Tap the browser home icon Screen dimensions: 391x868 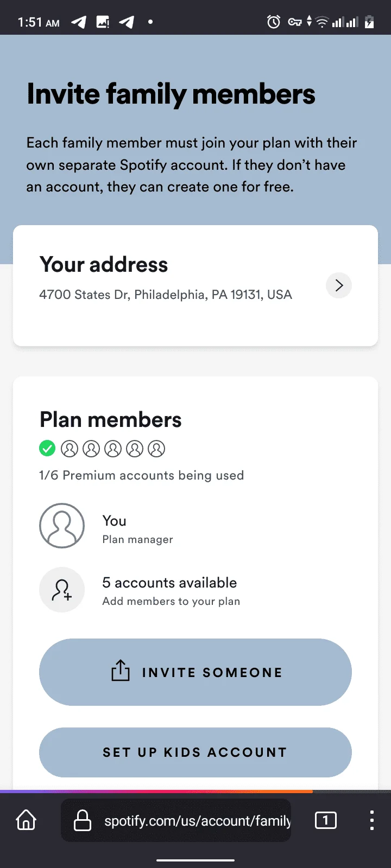[26, 820]
